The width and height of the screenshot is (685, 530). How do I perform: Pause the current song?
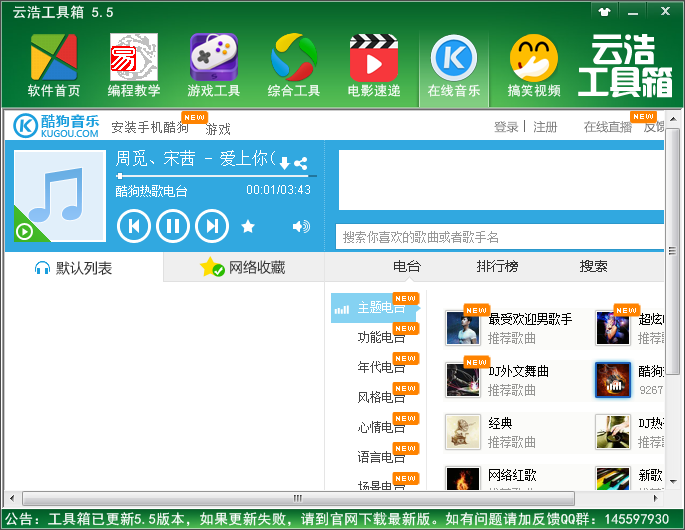[173, 226]
